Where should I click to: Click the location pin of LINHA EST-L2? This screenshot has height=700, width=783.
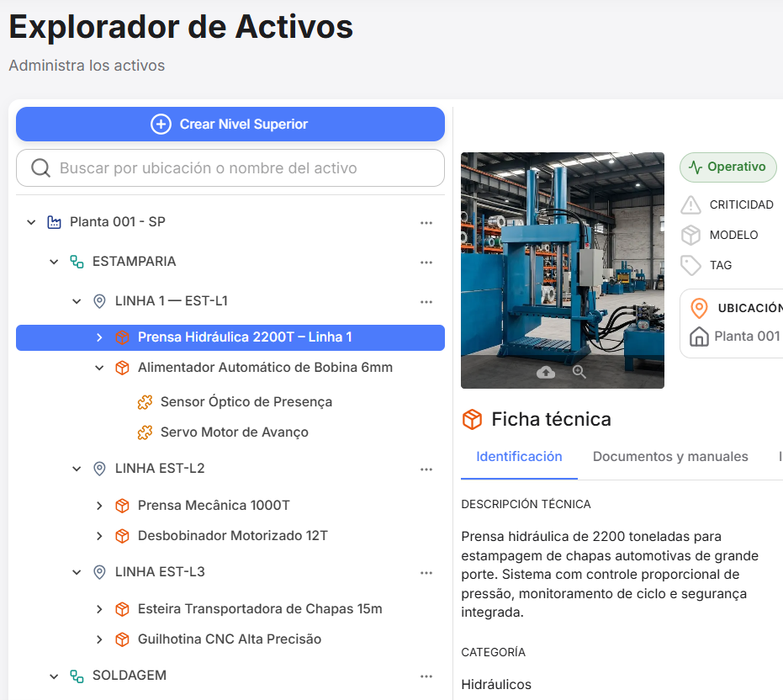[99, 469]
